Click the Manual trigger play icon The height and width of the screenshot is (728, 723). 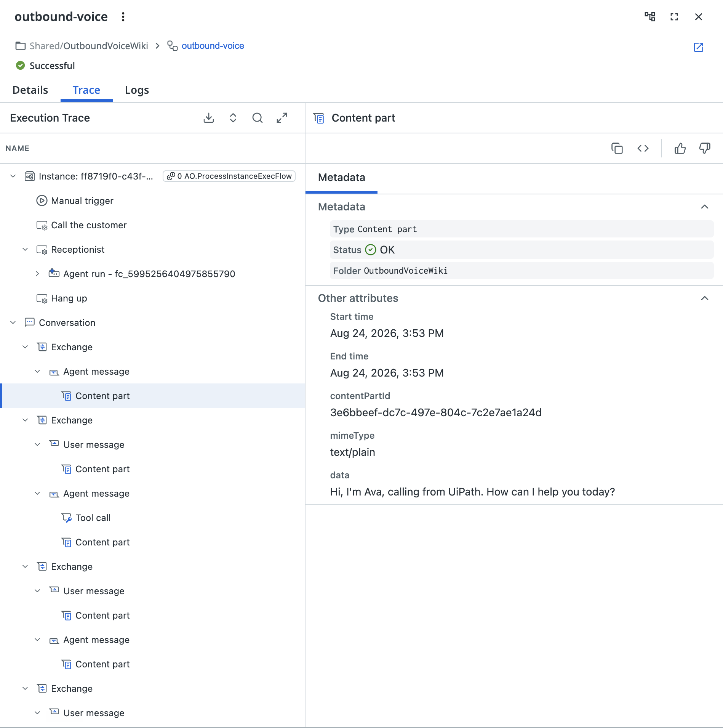click(42, 200)
